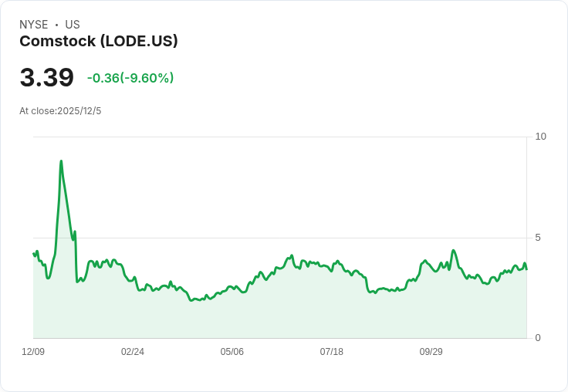
Task: Click the Comstock (LODE.US) title
Action: point(99,42)
